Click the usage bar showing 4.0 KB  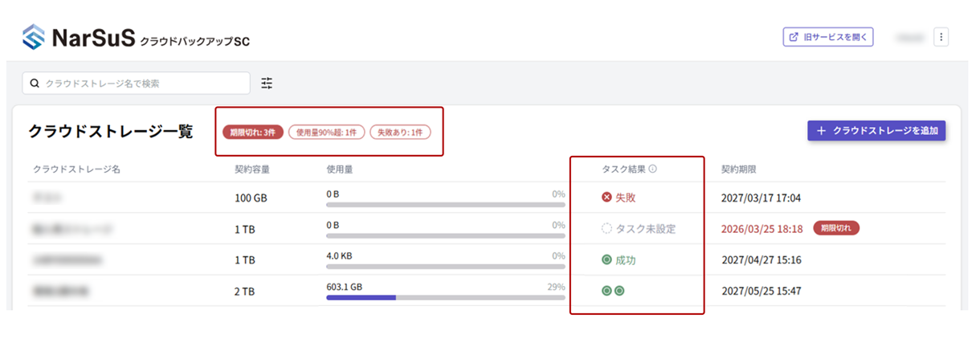pyautogui.click(x=446, y=266)
